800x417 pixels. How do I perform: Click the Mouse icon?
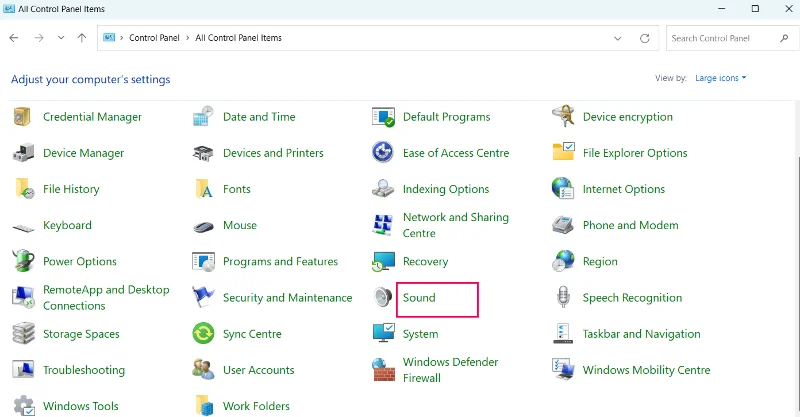(x=204, y=227)
